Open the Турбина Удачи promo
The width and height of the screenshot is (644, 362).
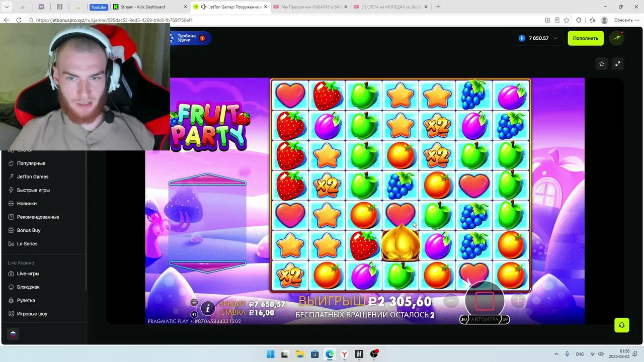click(190, 38)
